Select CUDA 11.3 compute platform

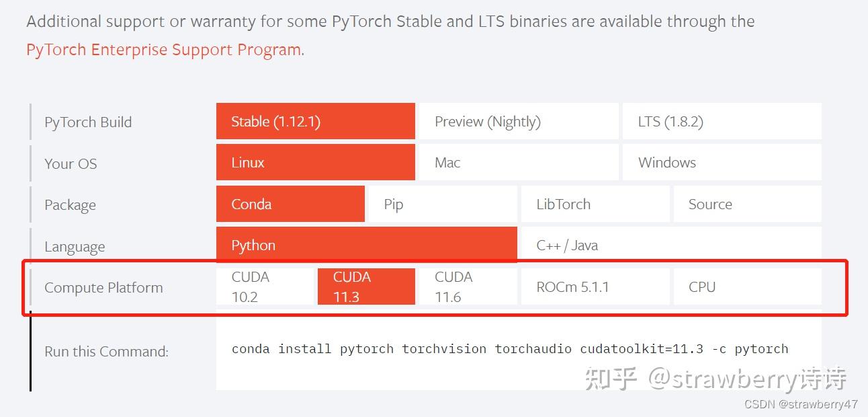coord(365,286)
